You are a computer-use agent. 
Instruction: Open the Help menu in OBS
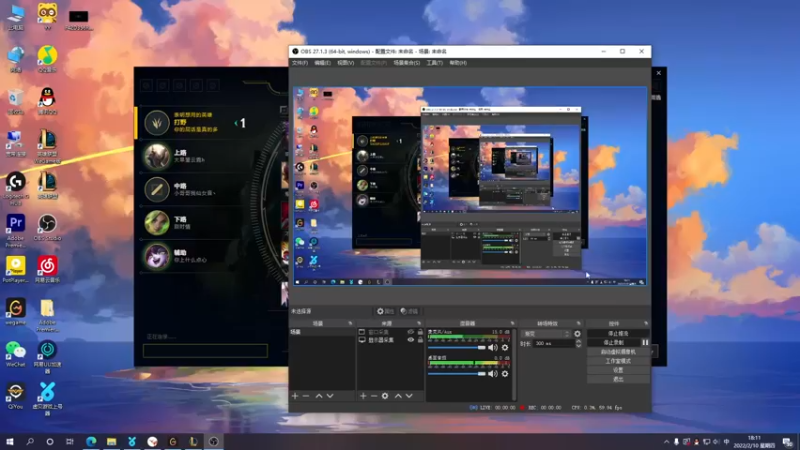pyautogui.click(x=458, y=63)
